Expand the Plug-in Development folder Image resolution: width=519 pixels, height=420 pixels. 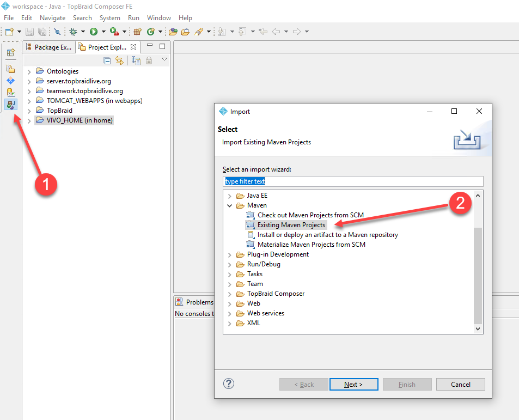(230, 255)
